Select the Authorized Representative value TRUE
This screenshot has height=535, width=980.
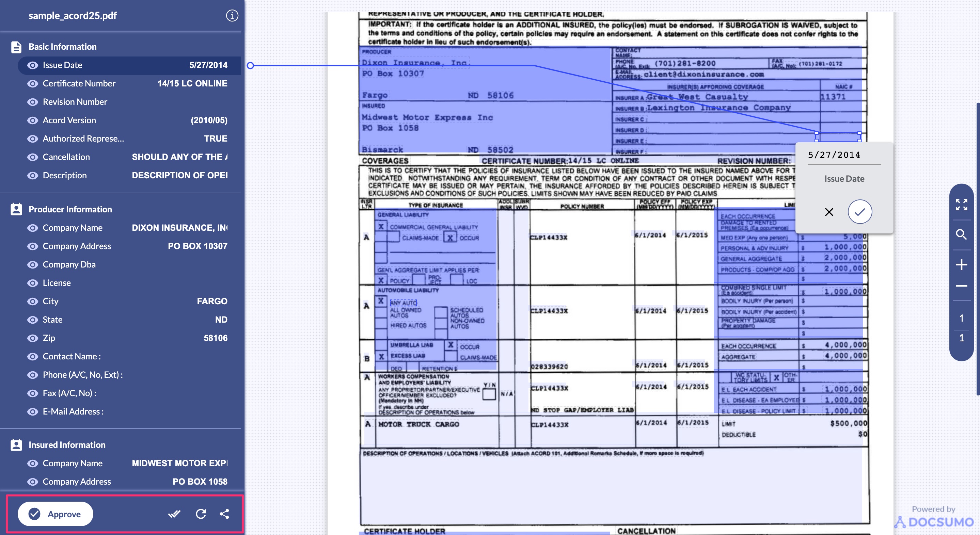coord(216,139)
